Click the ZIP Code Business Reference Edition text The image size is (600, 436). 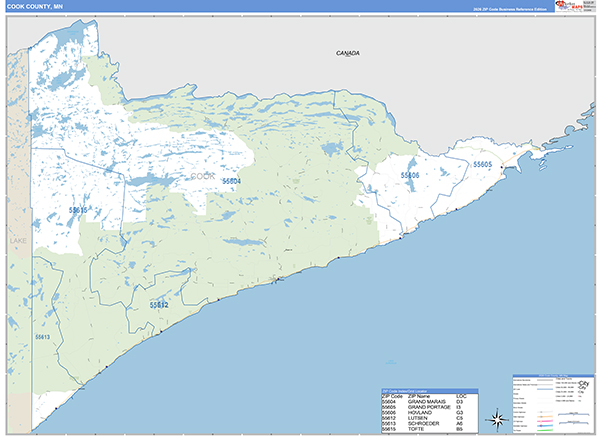pyautogui.click(x=510, y=8)
